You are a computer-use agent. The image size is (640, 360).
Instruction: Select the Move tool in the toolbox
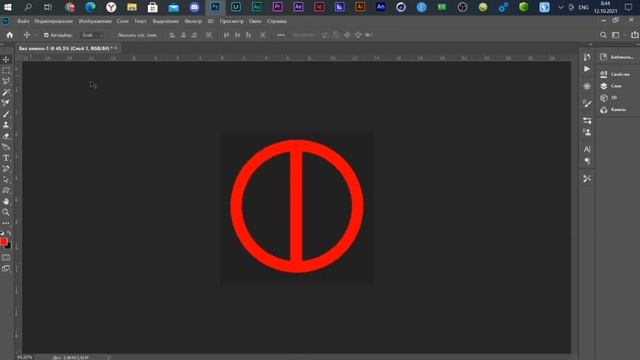point(6,60)
